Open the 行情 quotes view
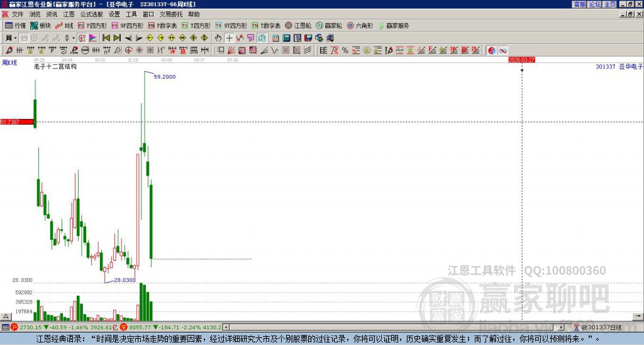 click(x=16, y=25)
